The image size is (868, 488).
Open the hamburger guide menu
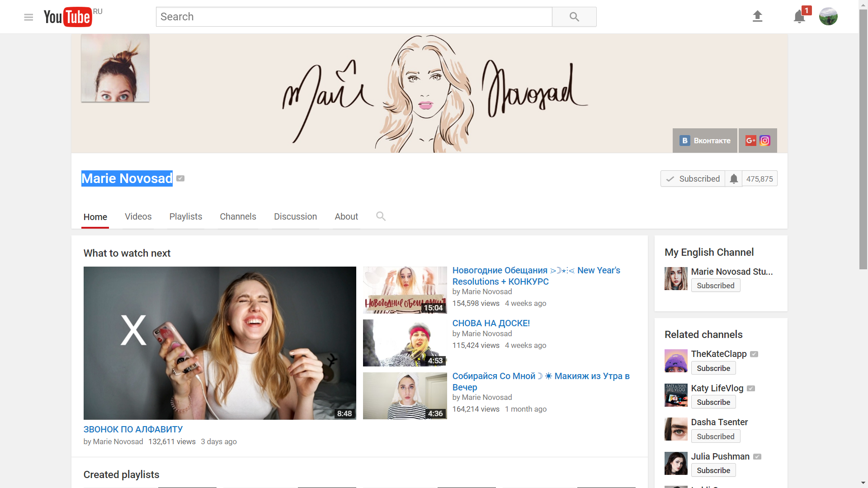click(28, 17)
